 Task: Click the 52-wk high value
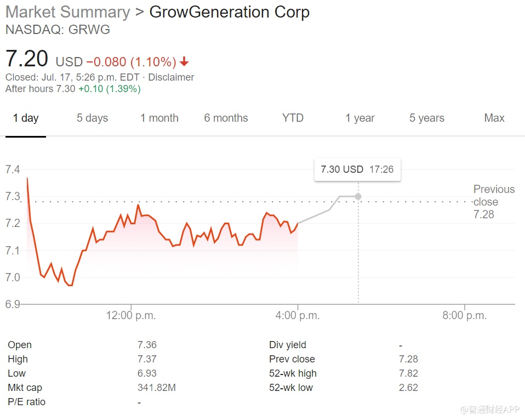coord(408,373)
